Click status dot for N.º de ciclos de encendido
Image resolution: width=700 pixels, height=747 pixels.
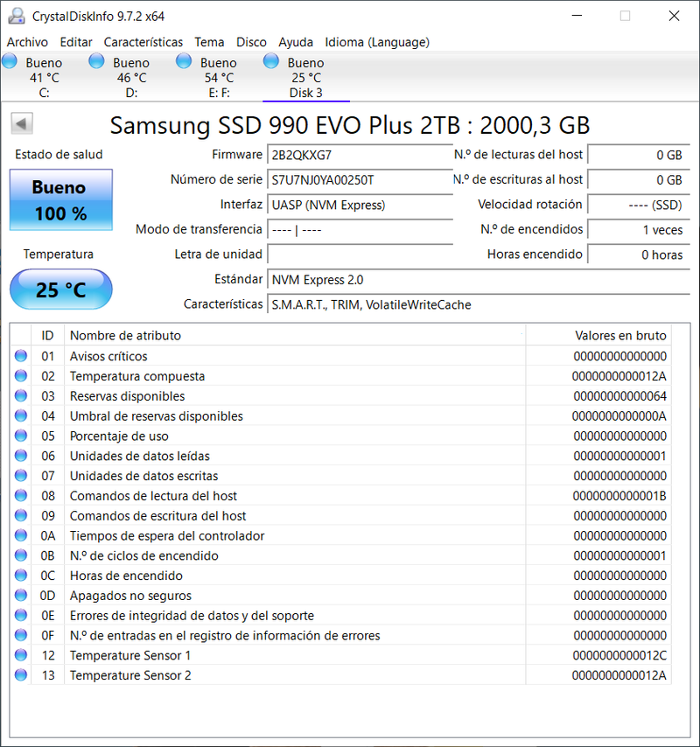[x=20, y=555]
